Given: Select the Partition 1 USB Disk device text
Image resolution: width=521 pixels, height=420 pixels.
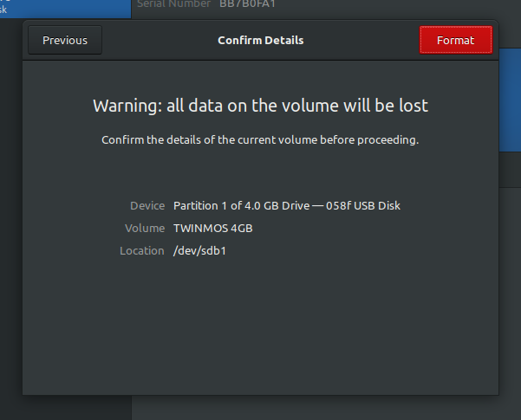Looking at the screenshot, I should 287,205.
